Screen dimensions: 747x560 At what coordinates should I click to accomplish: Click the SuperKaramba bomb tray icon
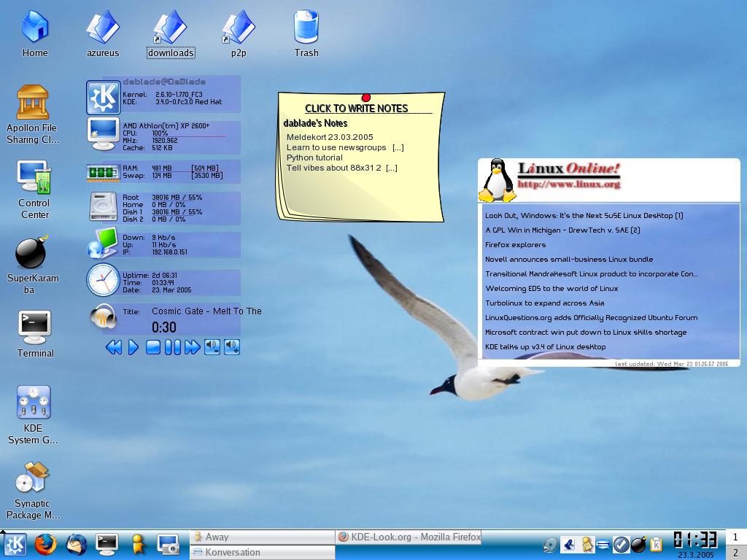point(638,544)
